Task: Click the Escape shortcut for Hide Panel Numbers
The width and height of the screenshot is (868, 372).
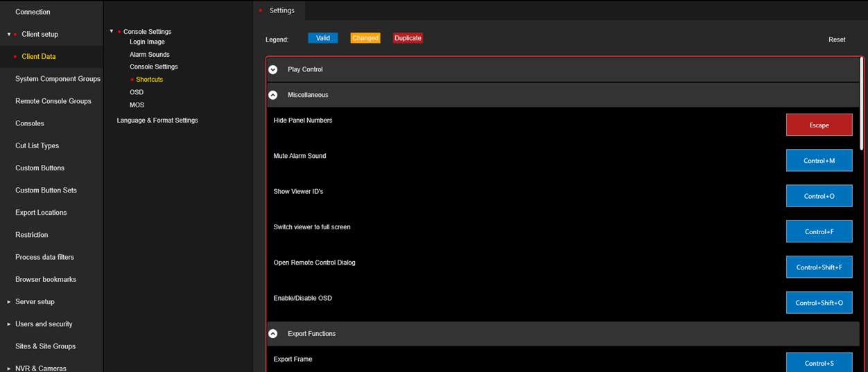Action: pyautogui.click(x=819, y=125)
